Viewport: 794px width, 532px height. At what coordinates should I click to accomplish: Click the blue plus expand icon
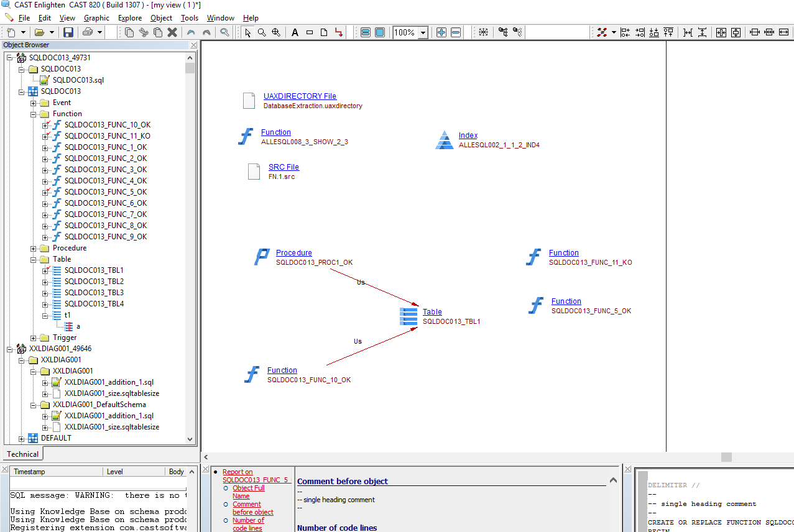pyautogui.click(x=441, y=32)
